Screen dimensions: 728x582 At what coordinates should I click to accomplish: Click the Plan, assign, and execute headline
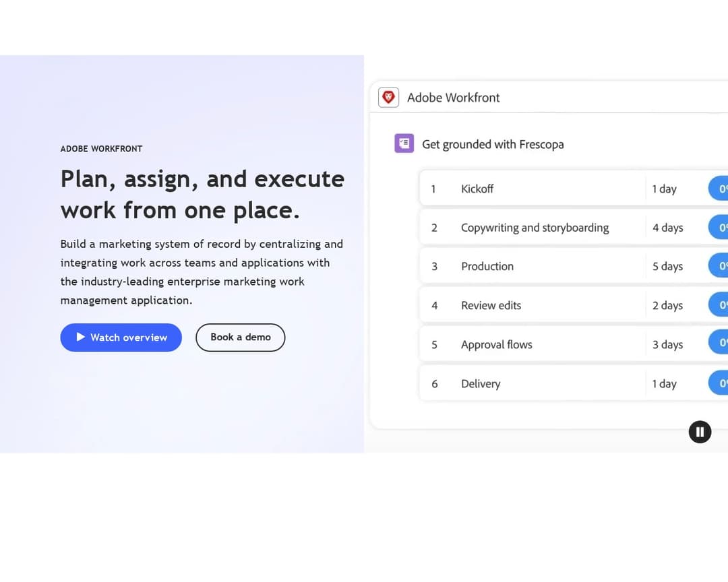[202, 194]
